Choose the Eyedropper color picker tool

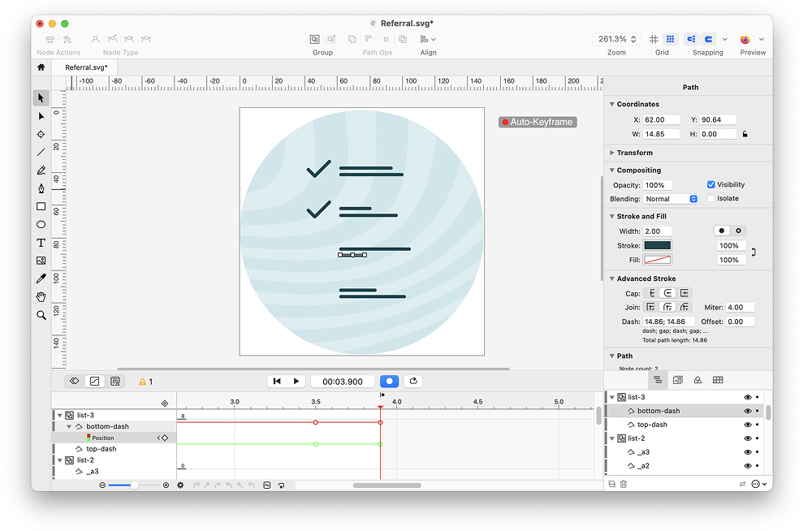coord(41,278)
